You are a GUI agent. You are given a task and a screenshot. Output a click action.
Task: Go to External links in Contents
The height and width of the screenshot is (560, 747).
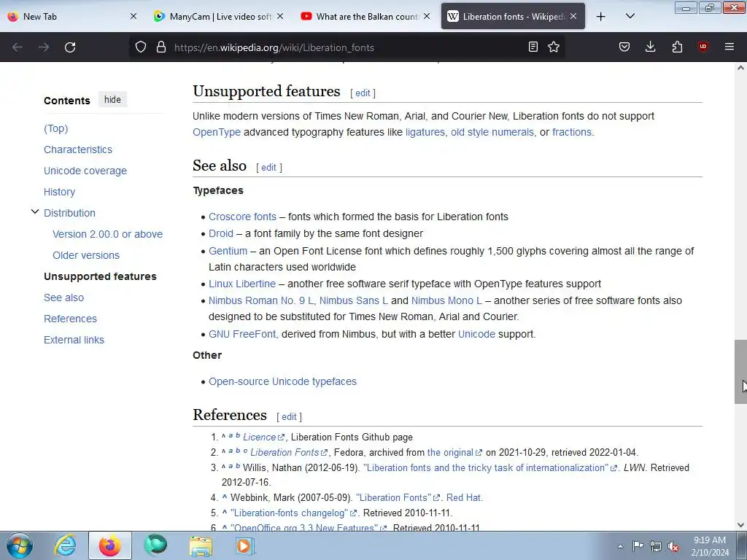point(74,340)
